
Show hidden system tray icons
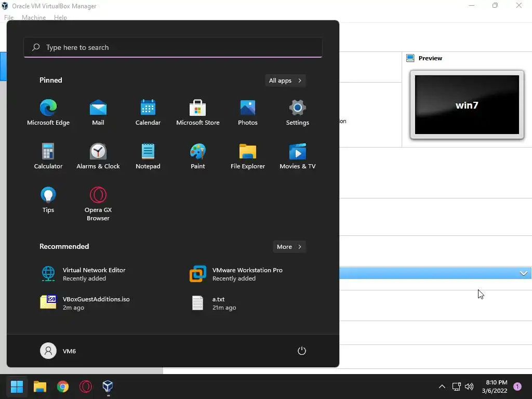(442, 387)
